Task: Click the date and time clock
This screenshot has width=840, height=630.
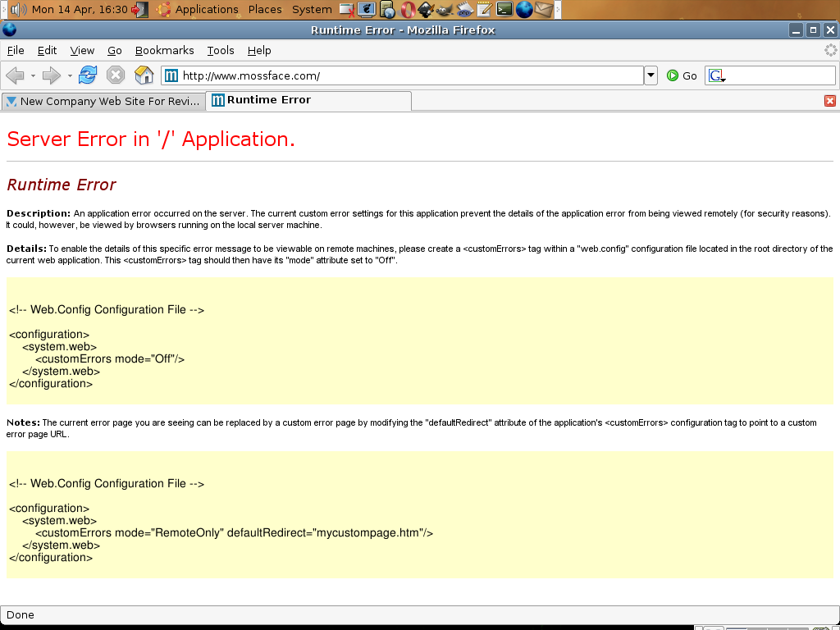Action: tap(80, 9)
